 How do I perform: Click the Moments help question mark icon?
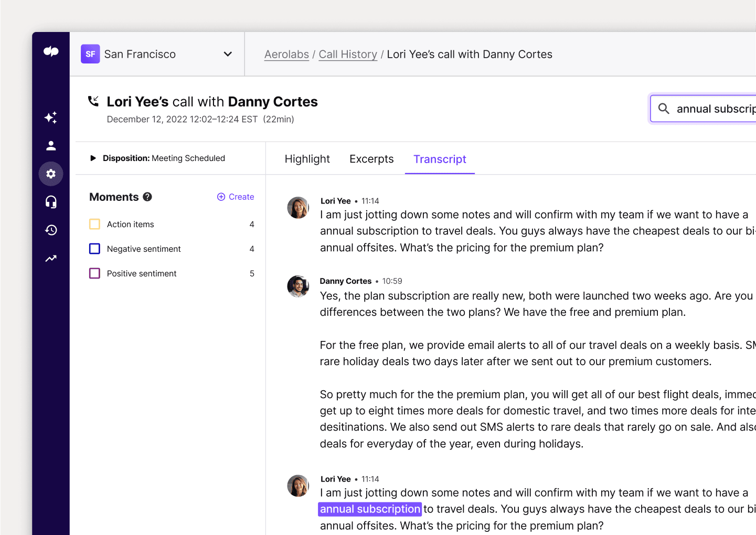coord(147,197)
